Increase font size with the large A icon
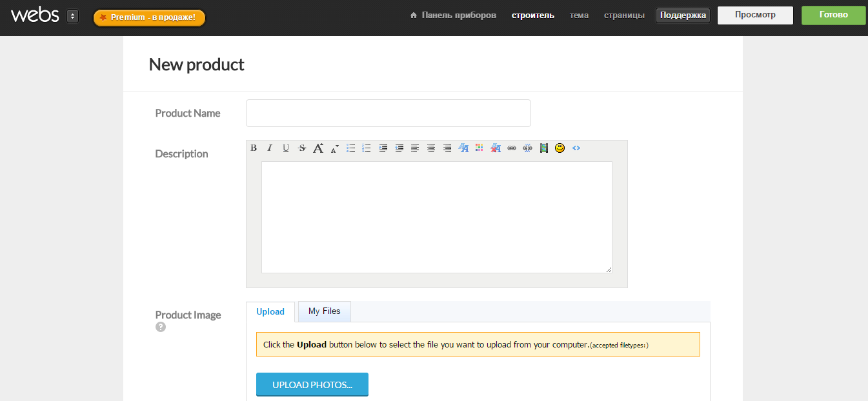 coord(318,148)
